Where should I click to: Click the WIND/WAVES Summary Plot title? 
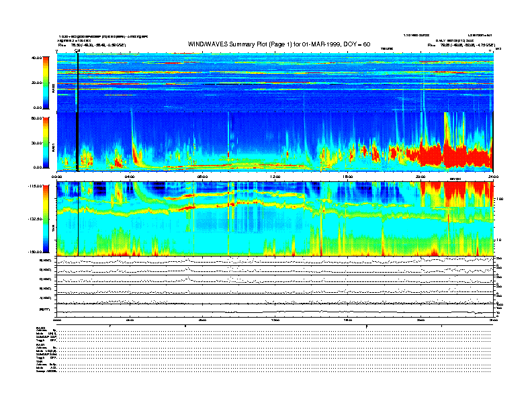tap(279, 44)
